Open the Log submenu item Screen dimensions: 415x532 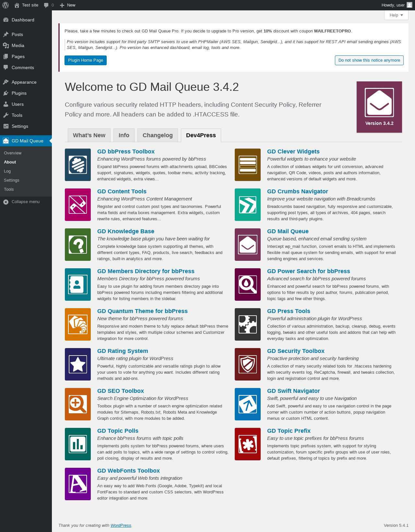26,171
